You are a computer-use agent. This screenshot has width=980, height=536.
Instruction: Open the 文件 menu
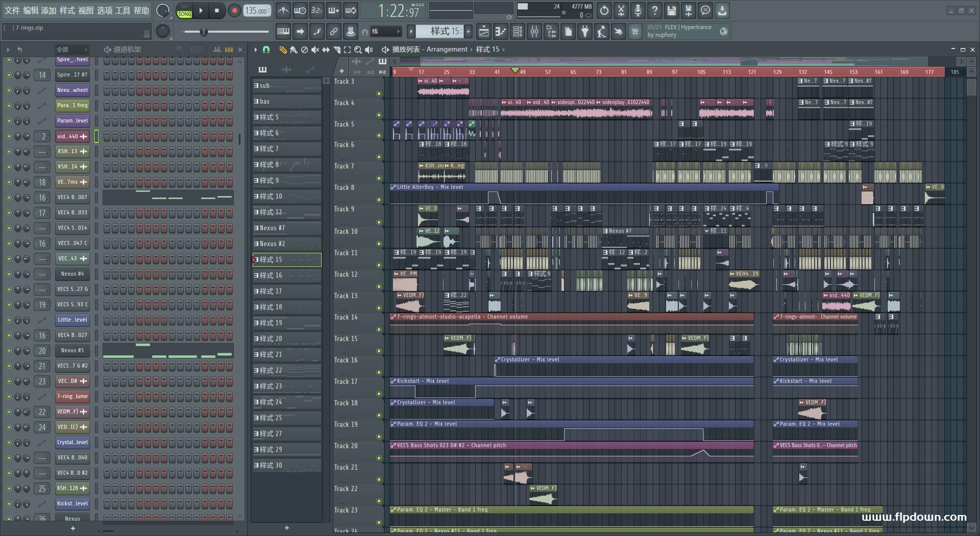click(x=12, y=10)
